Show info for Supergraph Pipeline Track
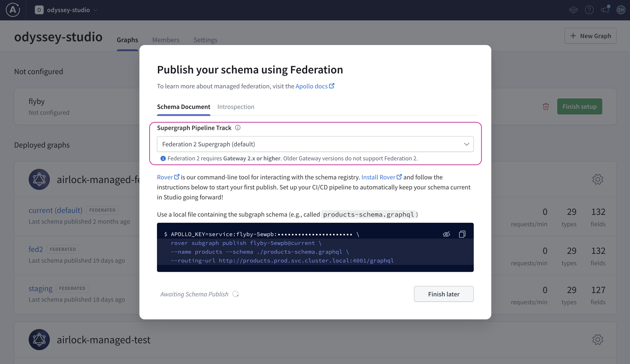The image size is (630, 364). click(x=238, y=128)
